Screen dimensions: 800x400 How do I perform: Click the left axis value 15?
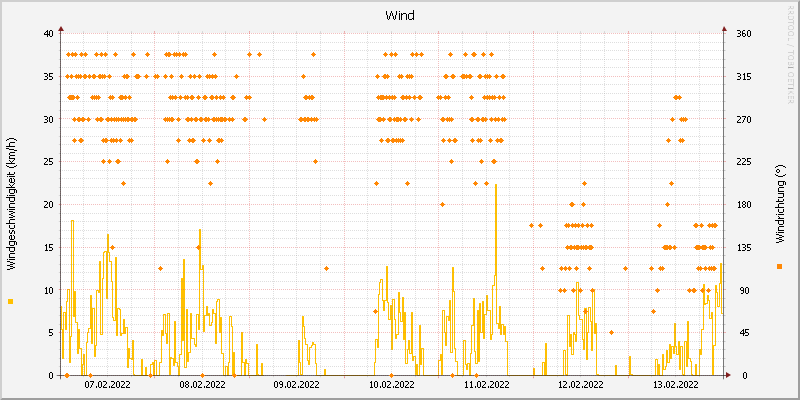tap(48, 247)
